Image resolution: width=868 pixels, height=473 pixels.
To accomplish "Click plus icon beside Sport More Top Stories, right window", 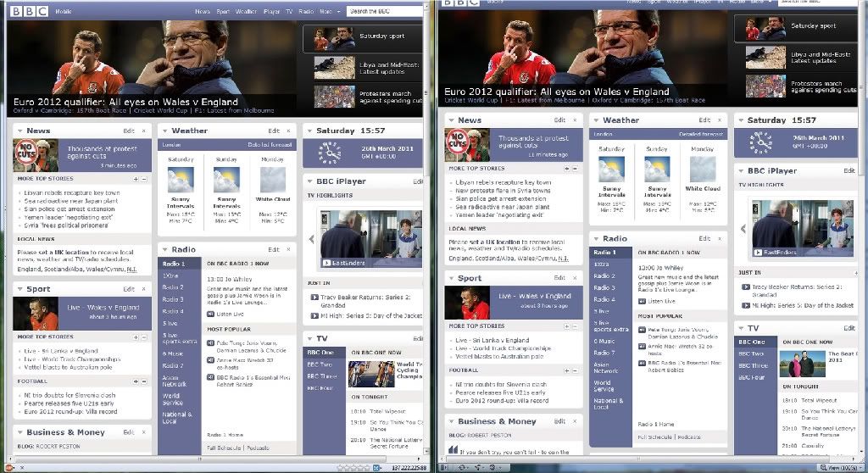I will click(566, 327).
